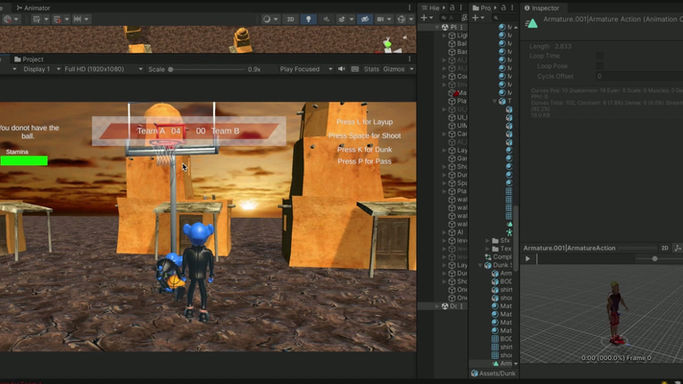Viewport: 683px width, 384px height.
Task: Toggle scene lighting lightbulb icon
Action: click(x=308, y=19)
